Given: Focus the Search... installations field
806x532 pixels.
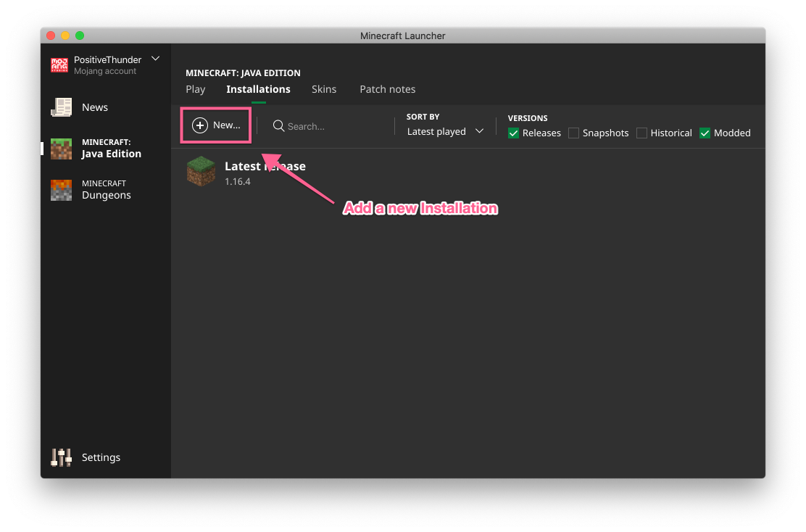Looking at the screenshot, I should tap(329, 126).
